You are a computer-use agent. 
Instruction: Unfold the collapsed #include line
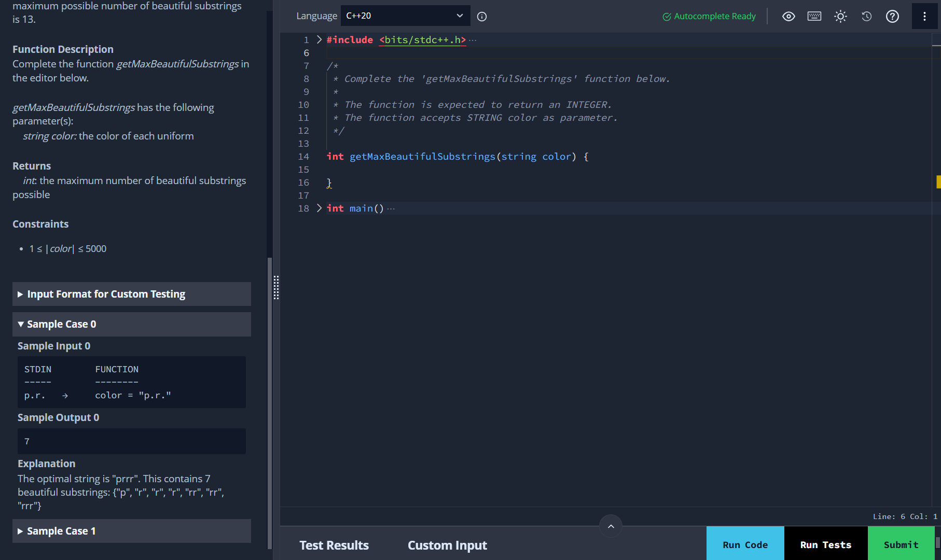pyautogui.click(x=319, y=40)
